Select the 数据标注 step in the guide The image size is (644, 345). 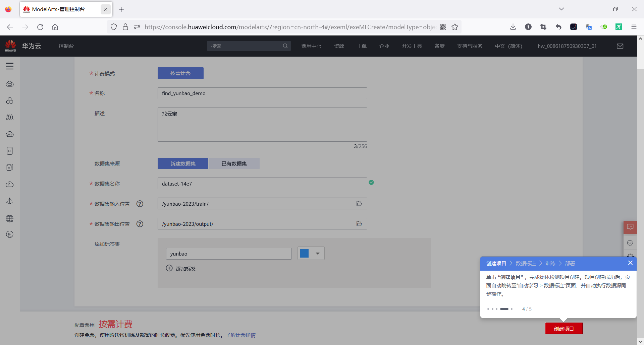[526, 263]
